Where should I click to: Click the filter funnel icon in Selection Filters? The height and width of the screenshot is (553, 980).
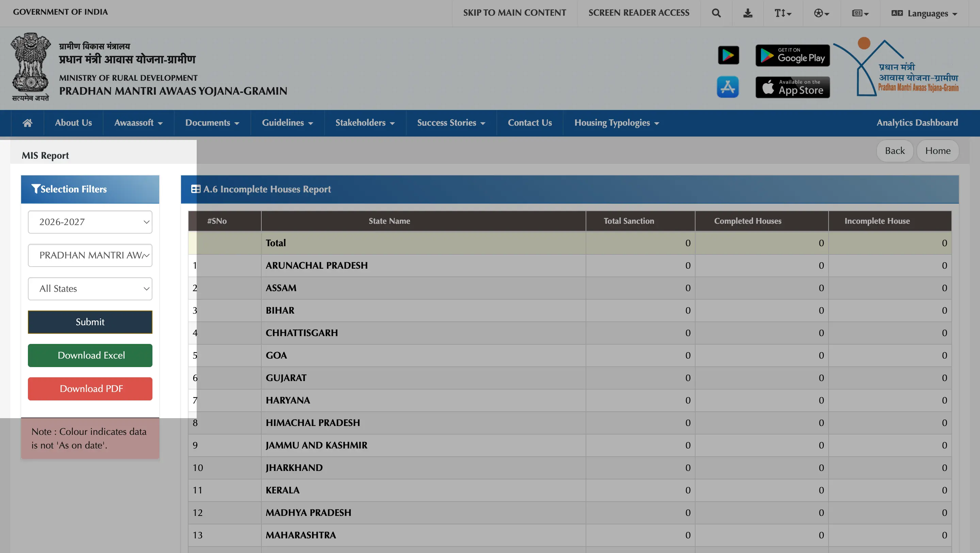click(36, 189)
